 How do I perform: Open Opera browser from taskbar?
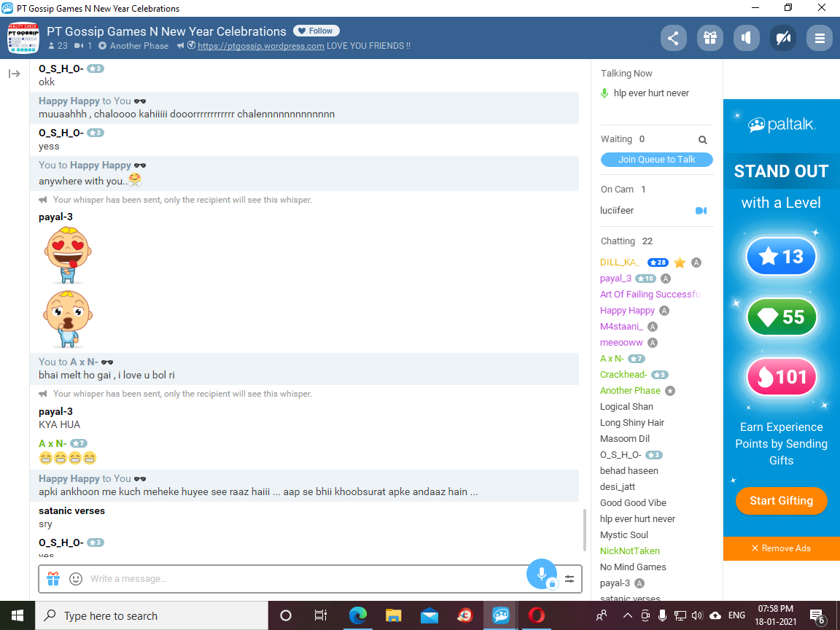click(x=536, y=615)
